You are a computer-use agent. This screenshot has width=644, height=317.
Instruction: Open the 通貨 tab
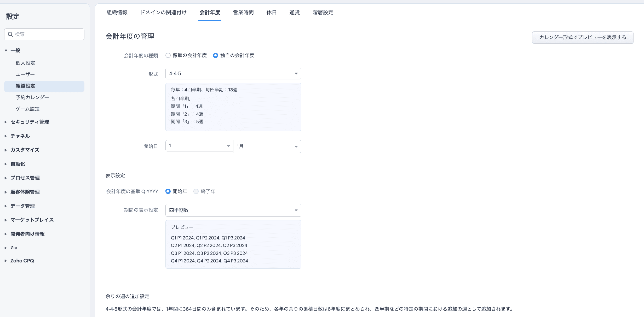tap(295, 13)
